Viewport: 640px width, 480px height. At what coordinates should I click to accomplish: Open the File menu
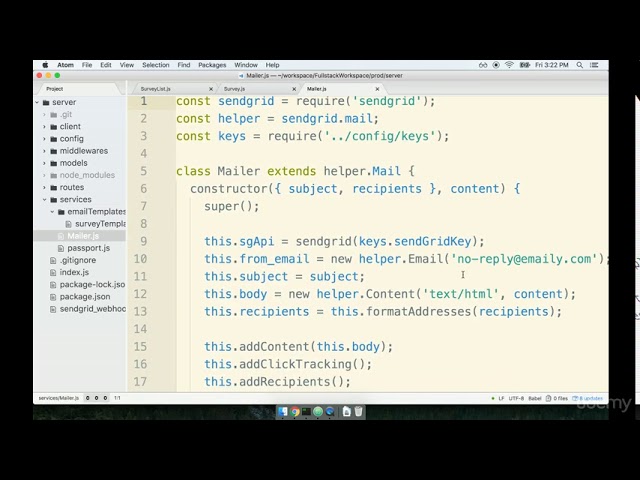point(87,65)
